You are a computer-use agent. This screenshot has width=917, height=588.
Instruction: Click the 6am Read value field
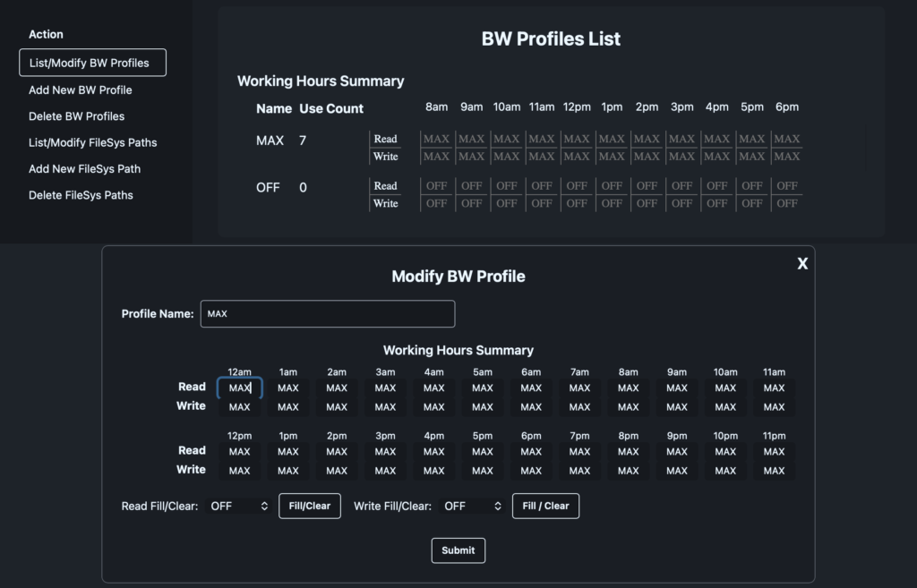(x=531, y=388)
